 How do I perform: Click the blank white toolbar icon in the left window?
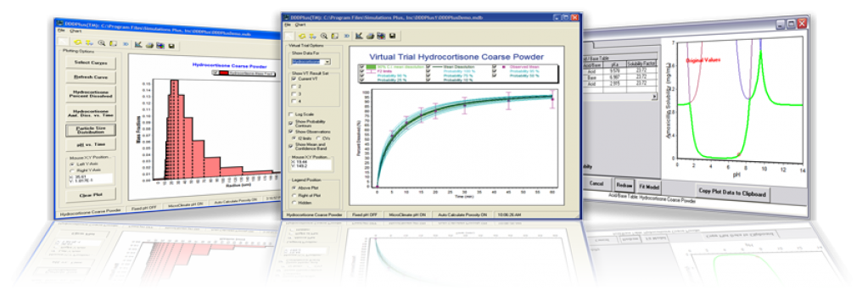[63, 42]
